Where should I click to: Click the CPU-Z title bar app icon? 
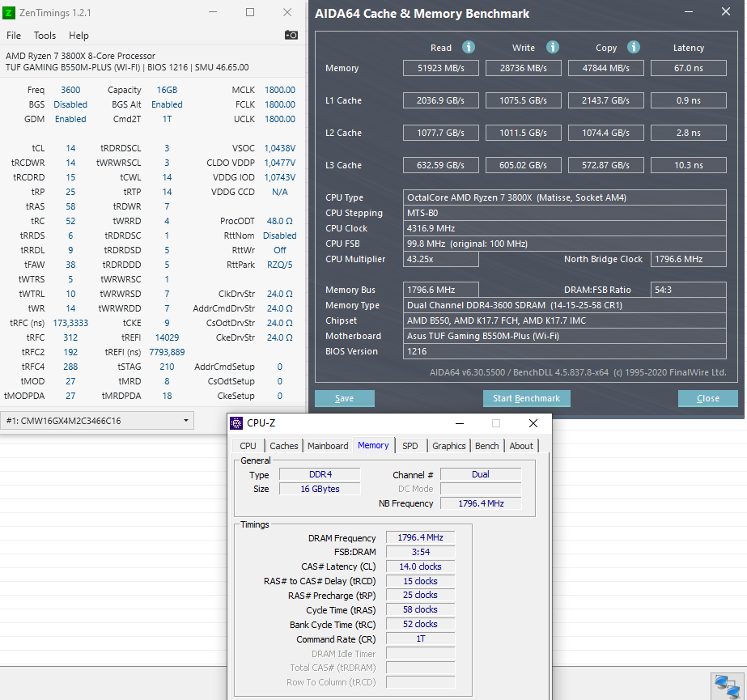[236, 423]
